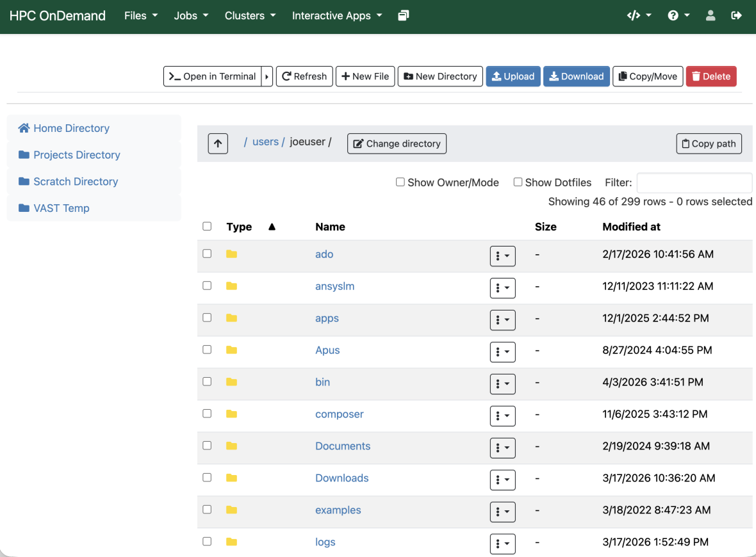
Task: Click inside the Filter text field
Action: coord(694,182)
